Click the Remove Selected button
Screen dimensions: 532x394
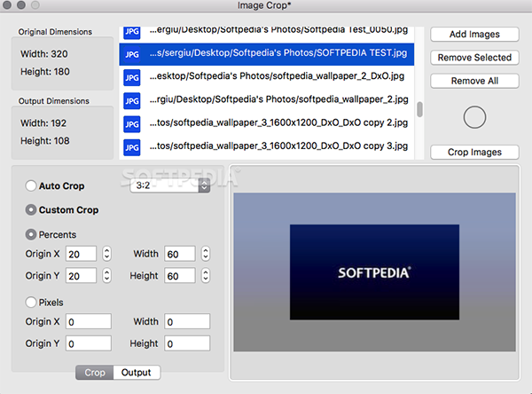click(474, 58)
